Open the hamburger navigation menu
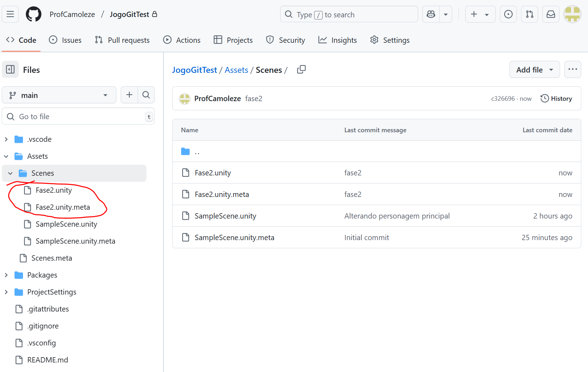Viewport: 588px width, 372px height. [x=10, y=14]
